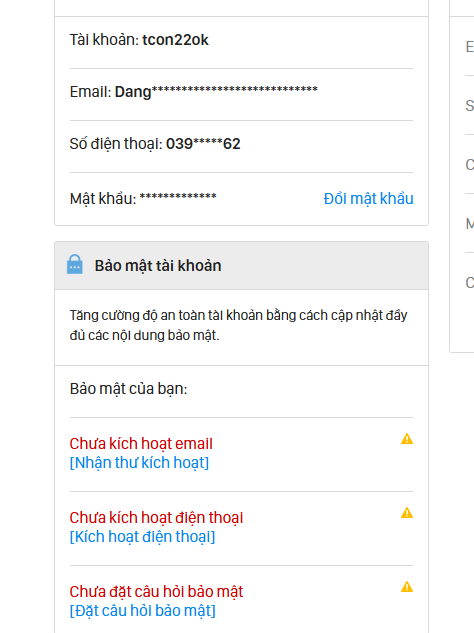Click the warning triangle next to Chưa kích hoạt điện thoại
Viewport: 474px width, 633px height.
[x=407, y=513]
